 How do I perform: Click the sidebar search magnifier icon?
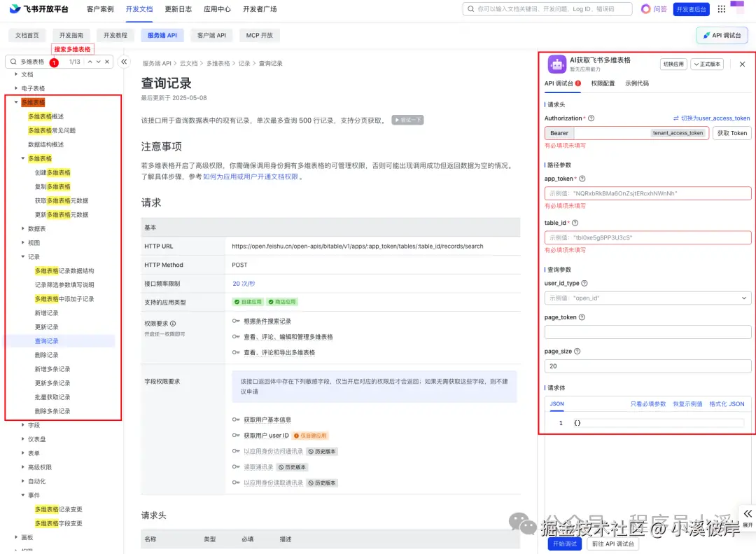point(13,62)
